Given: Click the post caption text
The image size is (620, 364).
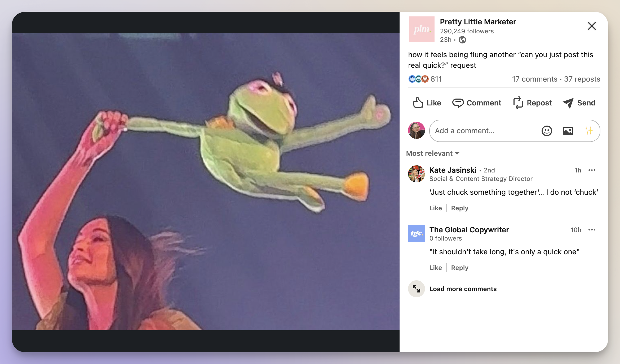Looking at the screenshot, I should click(x=501, y=60).
